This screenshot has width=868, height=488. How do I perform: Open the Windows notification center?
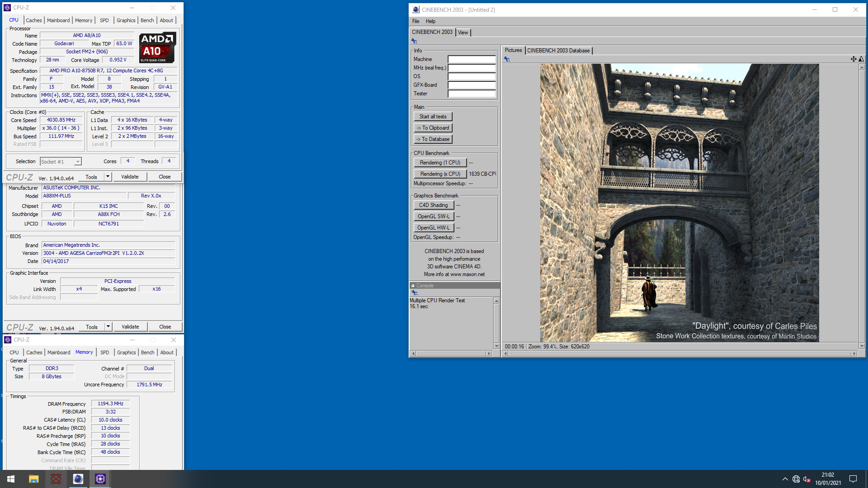[x=853, y=479]
